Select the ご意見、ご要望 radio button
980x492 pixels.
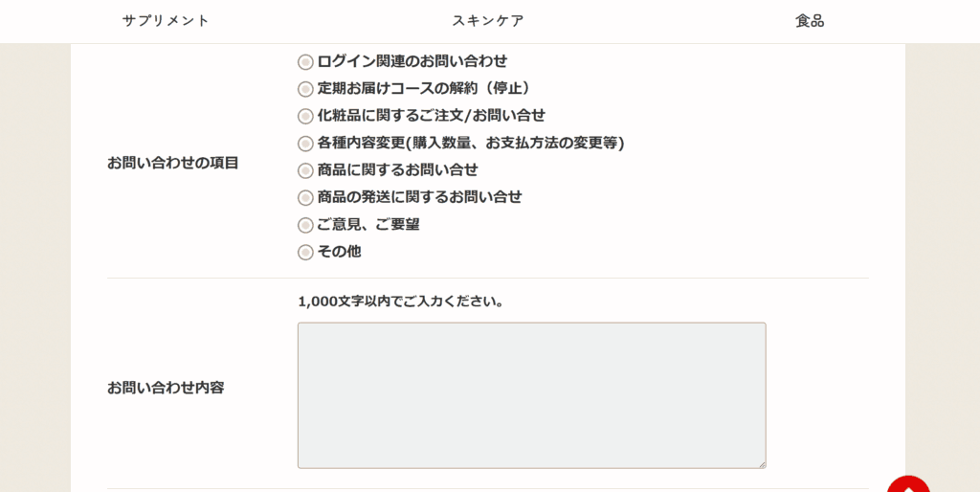305,225
